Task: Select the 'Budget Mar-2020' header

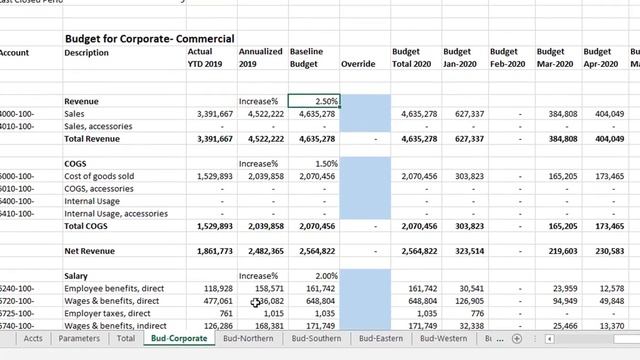Action: tap(555, 58)
